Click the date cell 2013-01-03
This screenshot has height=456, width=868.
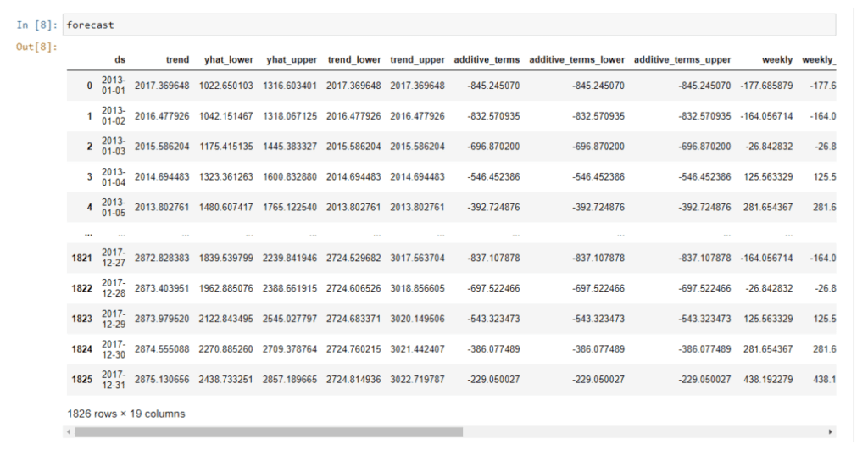[x=114, y=146]
